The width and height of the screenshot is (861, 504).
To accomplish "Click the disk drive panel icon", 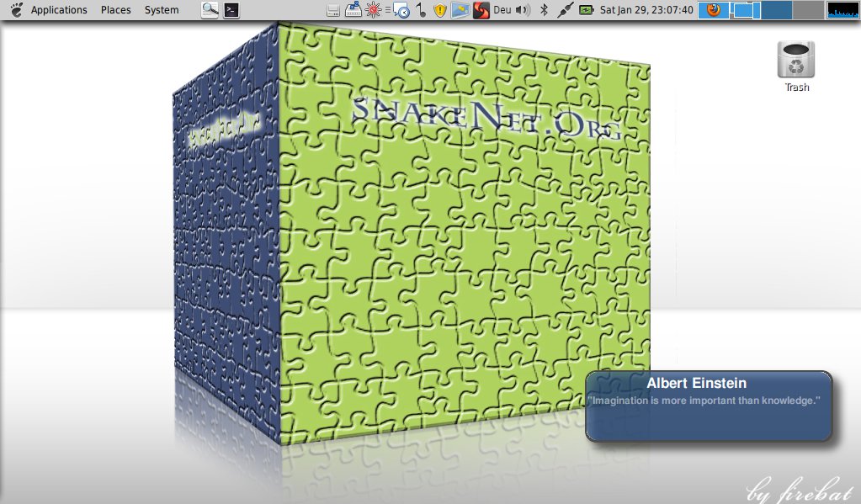I will coord(332,10).
